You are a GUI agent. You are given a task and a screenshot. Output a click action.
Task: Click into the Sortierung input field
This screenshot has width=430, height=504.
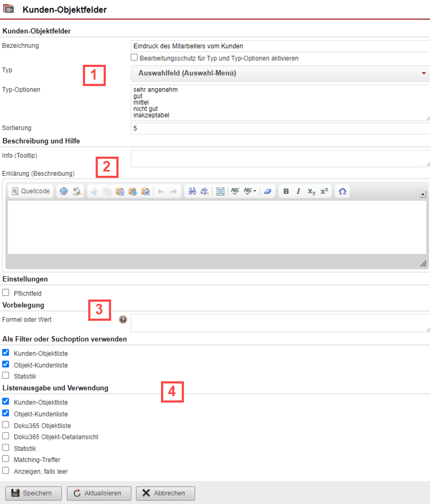pos(280,129)
